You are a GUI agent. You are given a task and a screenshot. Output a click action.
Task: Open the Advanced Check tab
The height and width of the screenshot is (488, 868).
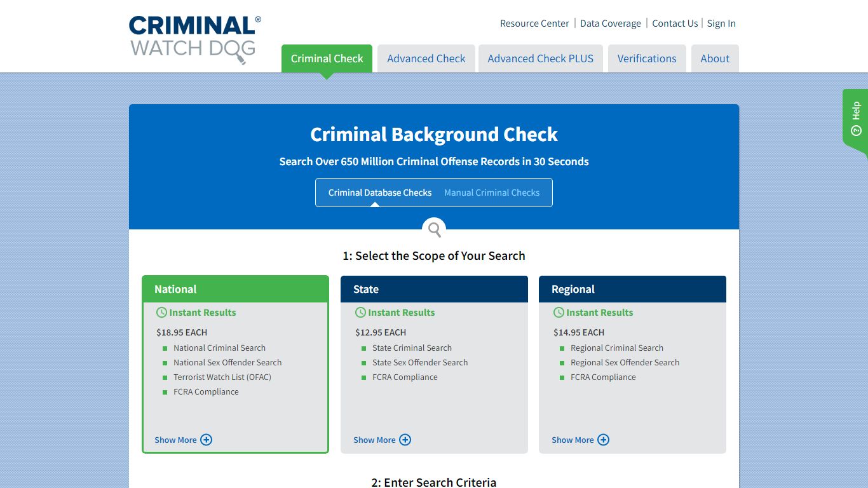click(x=426, y=58)
